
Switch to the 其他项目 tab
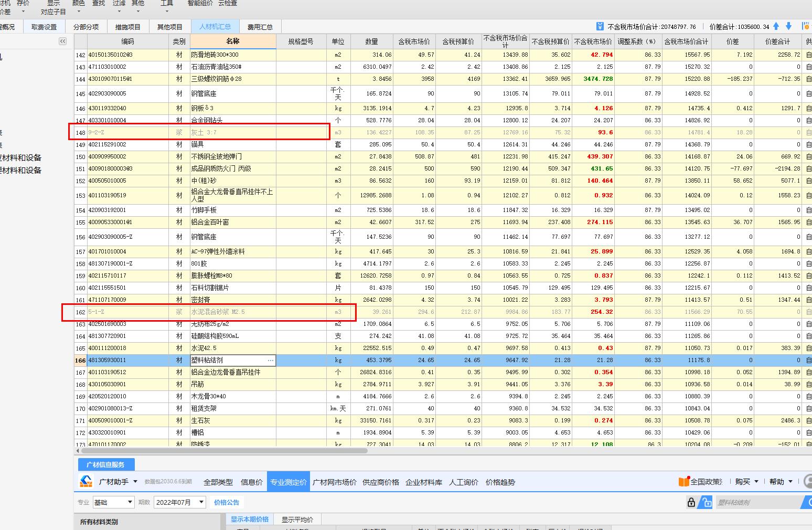tap(170, 27)
